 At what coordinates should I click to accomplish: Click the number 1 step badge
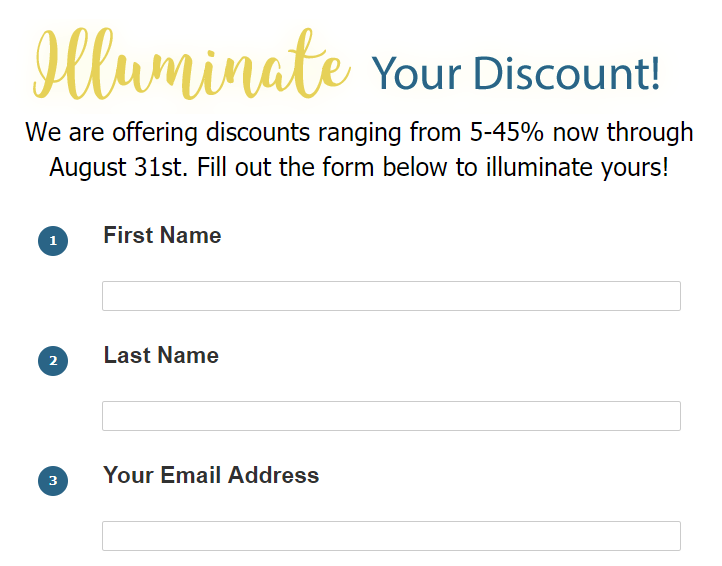point(53,241)
